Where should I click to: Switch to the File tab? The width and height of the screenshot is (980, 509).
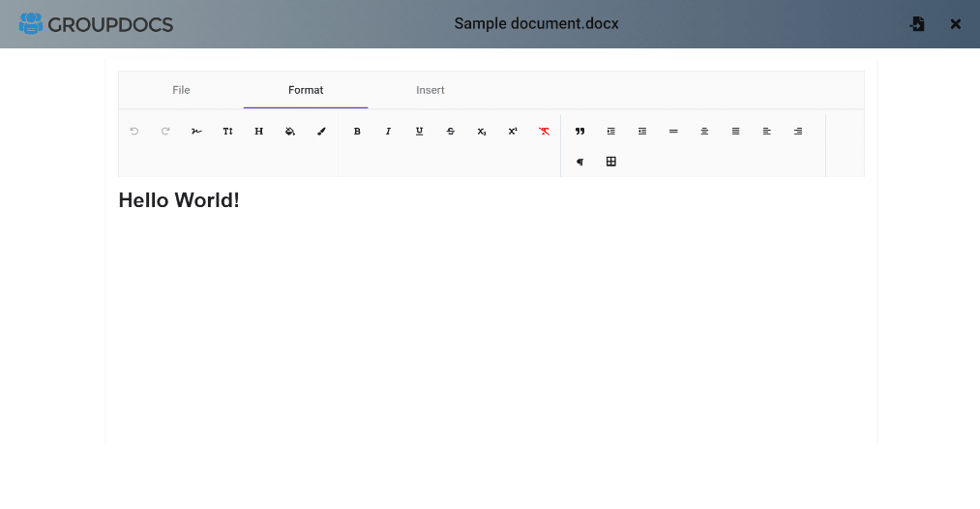pyautogui.click(x=181, y=90)
